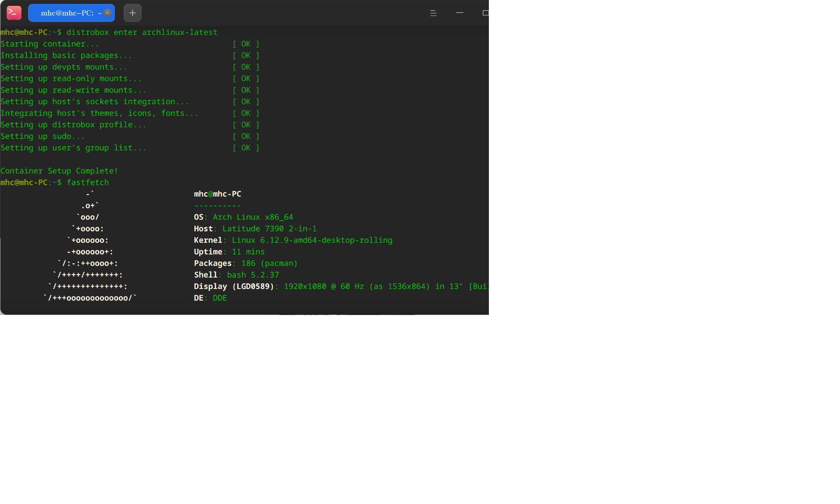
Task: Click the Packages: 186 (pacman) line
Action: (245, 263)
